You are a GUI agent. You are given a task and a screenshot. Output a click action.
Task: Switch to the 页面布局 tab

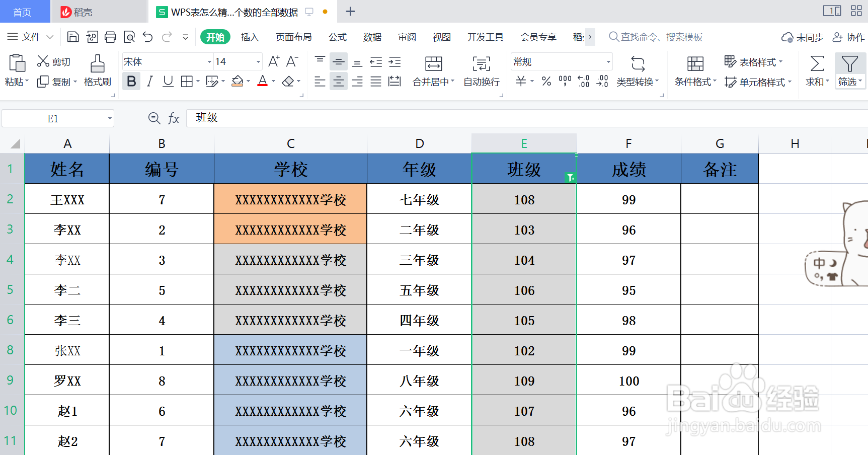[x=294, y=37]
